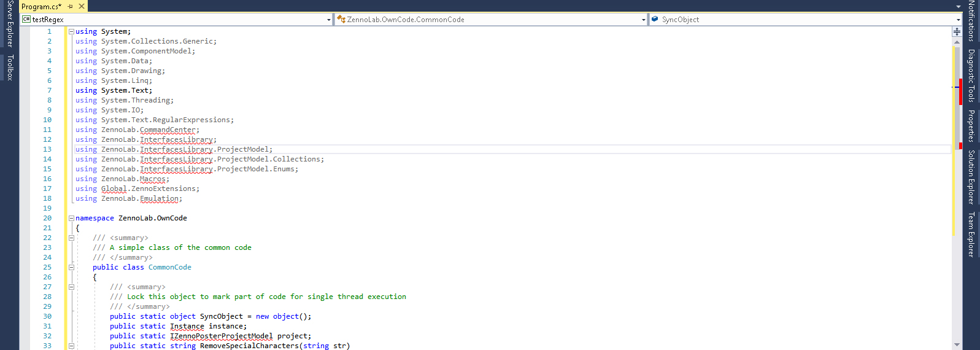Click line number 26 in the gutter

47,277
